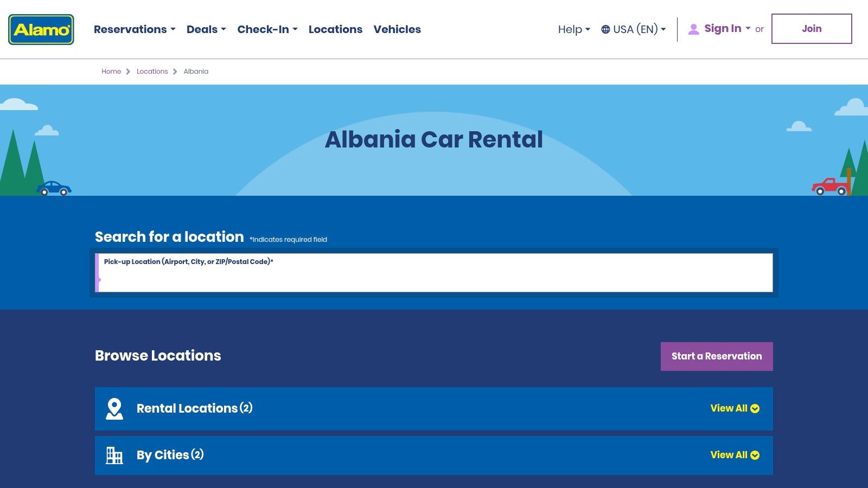The image size is (868, 488).
Task: Click the user profile icon
Action: point(693,29)
